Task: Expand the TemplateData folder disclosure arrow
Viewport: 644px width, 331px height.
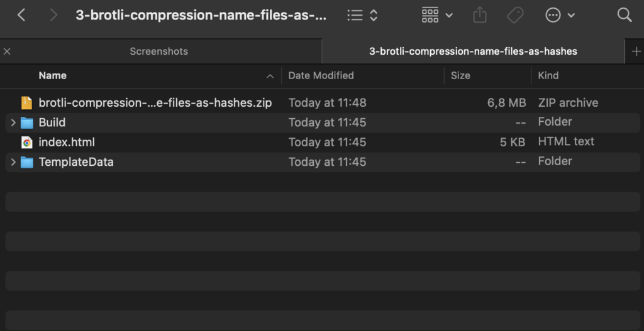Action: point(13,162)
